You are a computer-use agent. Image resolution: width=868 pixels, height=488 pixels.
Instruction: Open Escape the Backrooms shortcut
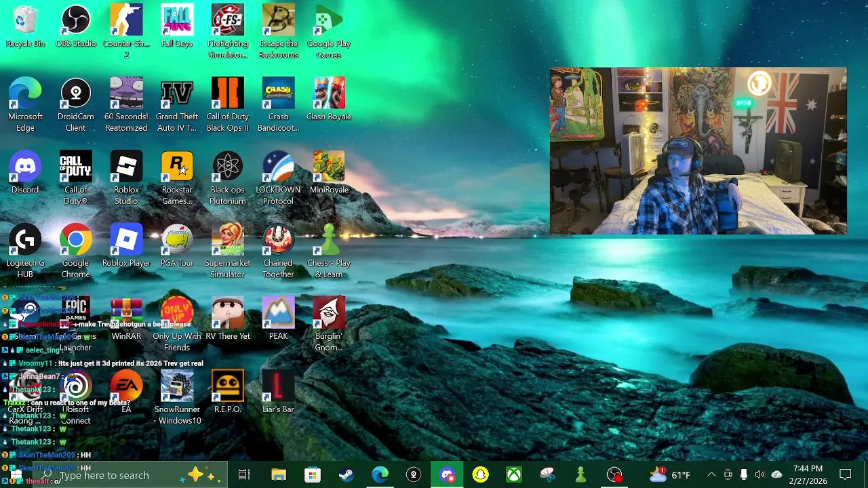pyautogui.click(x=278, y=33)
